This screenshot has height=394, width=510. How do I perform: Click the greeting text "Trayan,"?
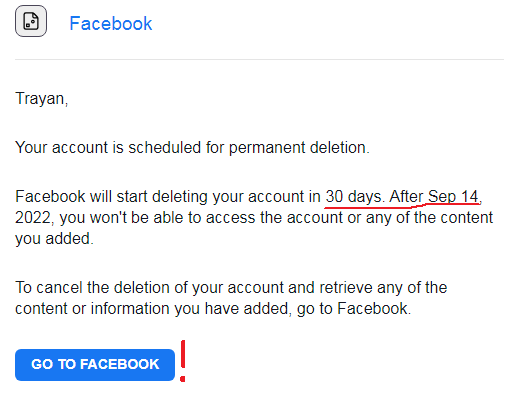click(x=42, y=99)
